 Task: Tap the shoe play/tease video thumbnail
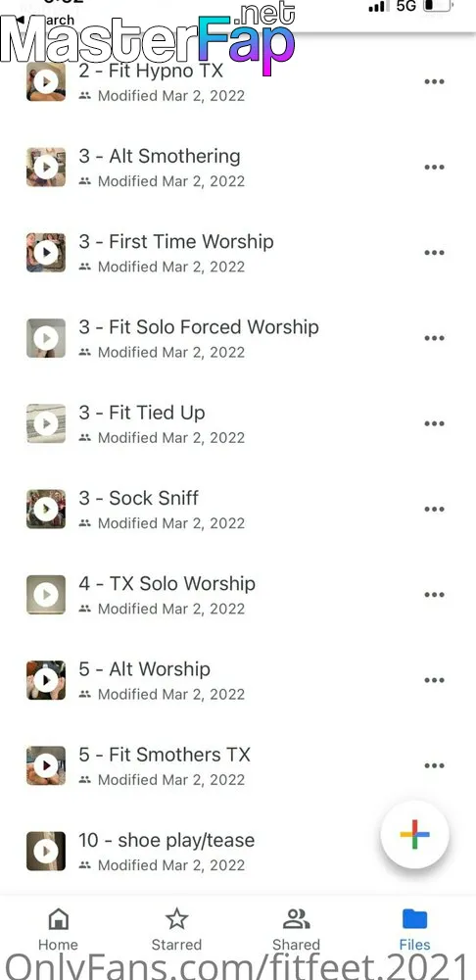click(46, 852)
